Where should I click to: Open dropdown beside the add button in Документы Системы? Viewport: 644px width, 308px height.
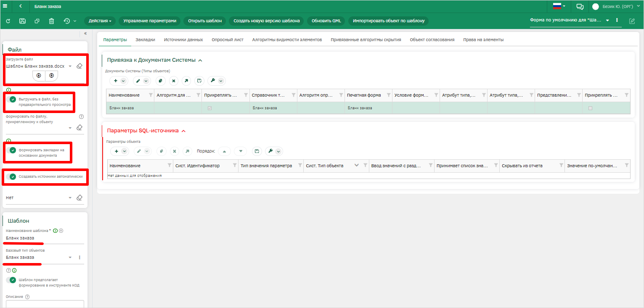point(123,81)
